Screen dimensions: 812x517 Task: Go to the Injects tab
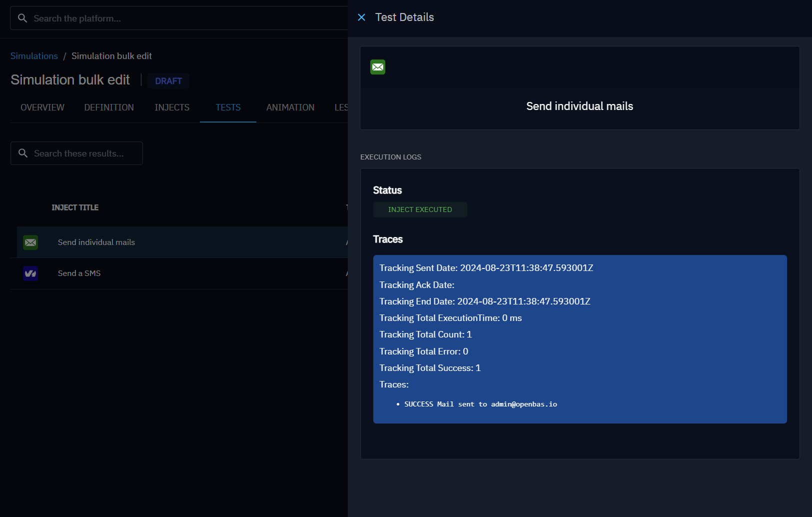172,107
